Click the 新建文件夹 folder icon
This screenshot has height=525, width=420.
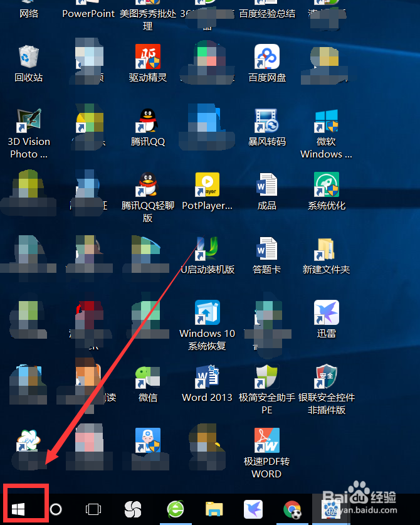tap(324, 249)
